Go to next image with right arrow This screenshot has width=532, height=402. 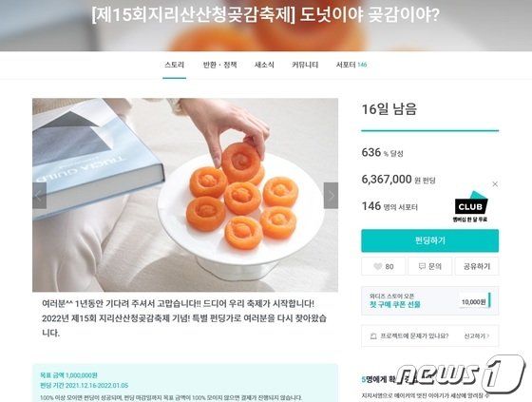click(331, 196)
